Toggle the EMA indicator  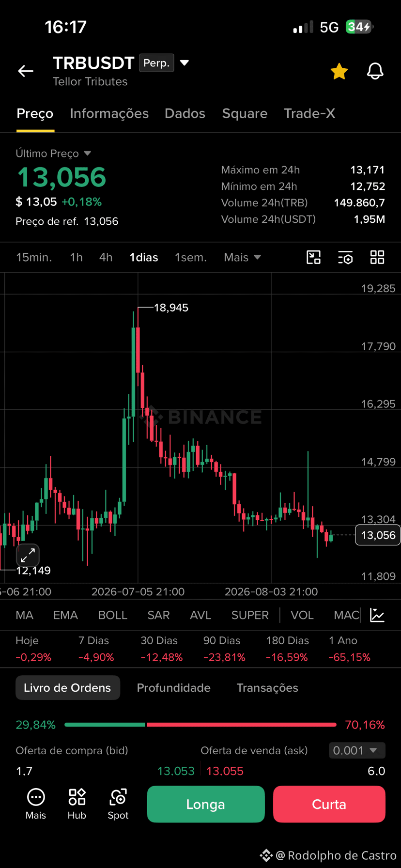click(65, 615)
